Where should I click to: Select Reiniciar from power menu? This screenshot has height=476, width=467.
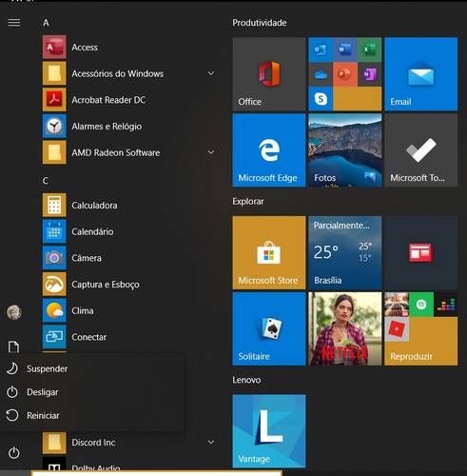click(92, 415)
